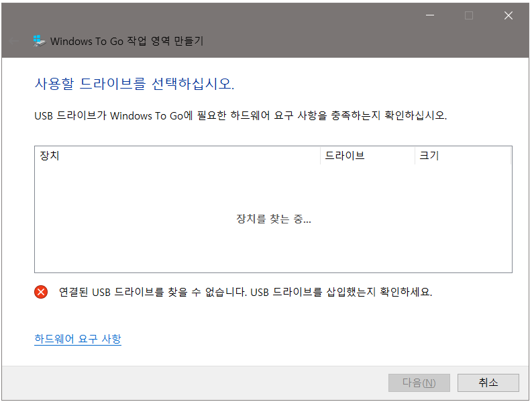The image size is (532, 404).
Task: Minimize the wizard window
Action: coord(430,15)
